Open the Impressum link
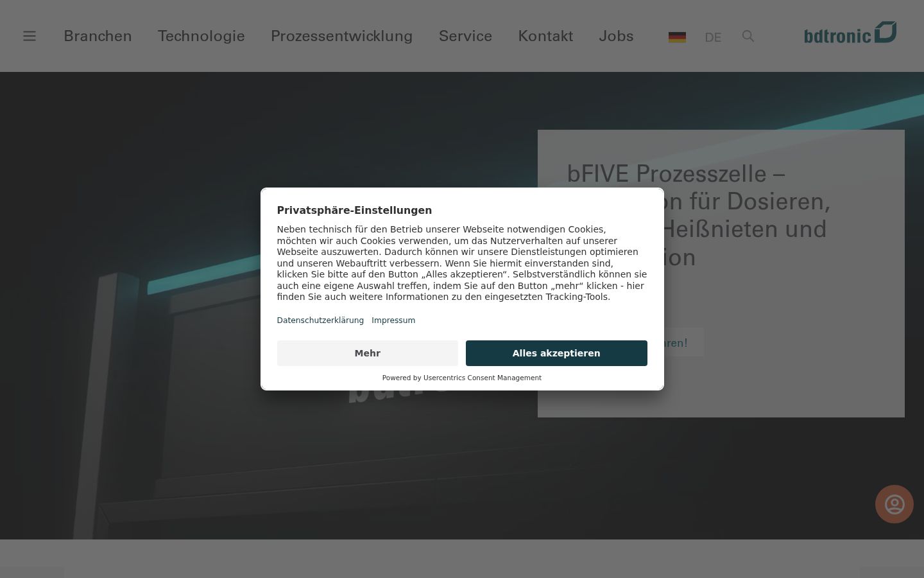The height and width of the screenshot is (578, 924). 393,320
